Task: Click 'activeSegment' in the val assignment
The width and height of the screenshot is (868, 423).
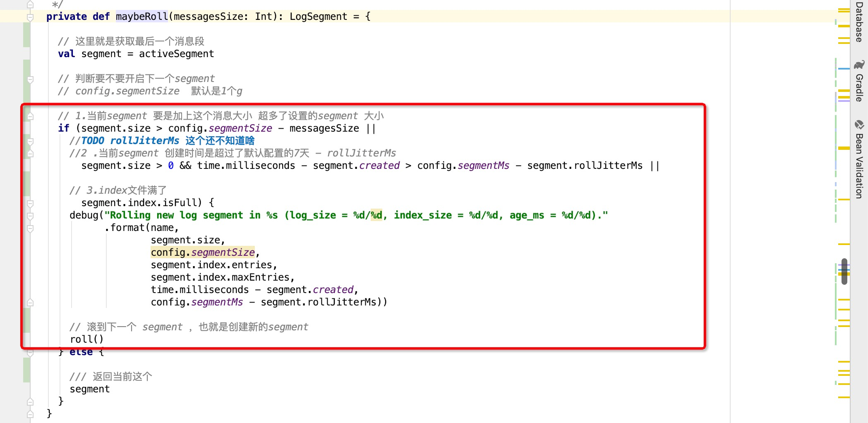Action: tap(176, 54)
